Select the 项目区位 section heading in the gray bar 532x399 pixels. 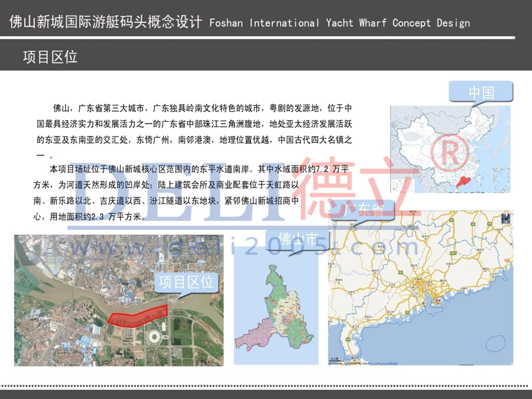[50, 57]
